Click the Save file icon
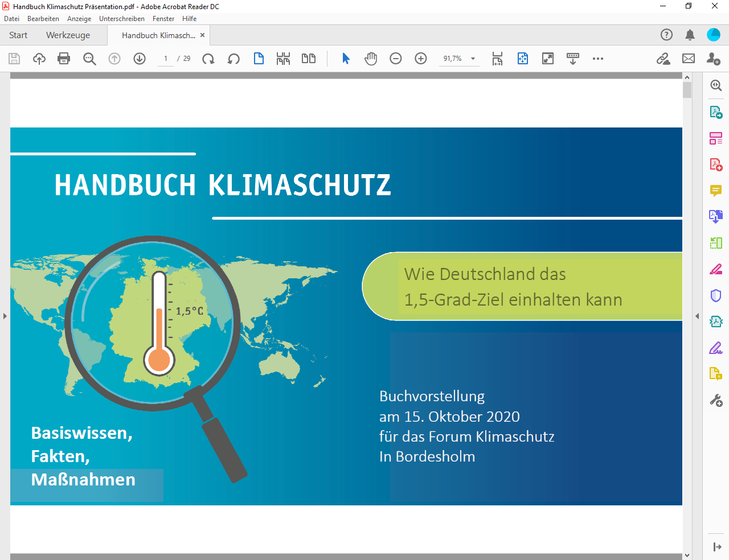Viewport: 729px width, 560px height. pos(14,59)
